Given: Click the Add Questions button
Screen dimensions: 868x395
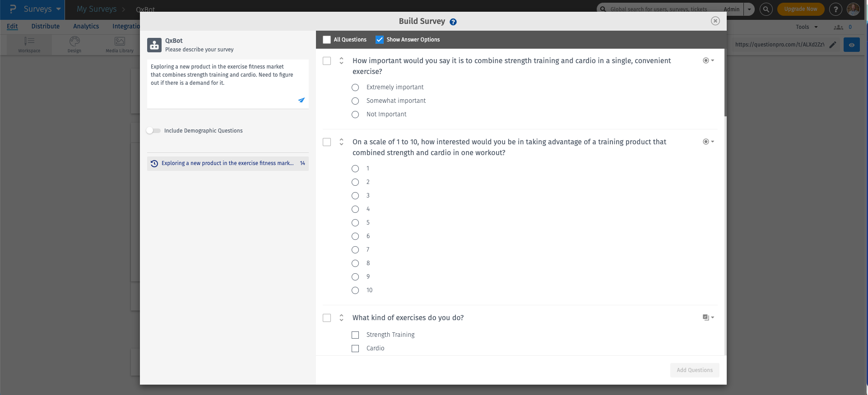Looking at the screenshot, I should coord(694,370).
